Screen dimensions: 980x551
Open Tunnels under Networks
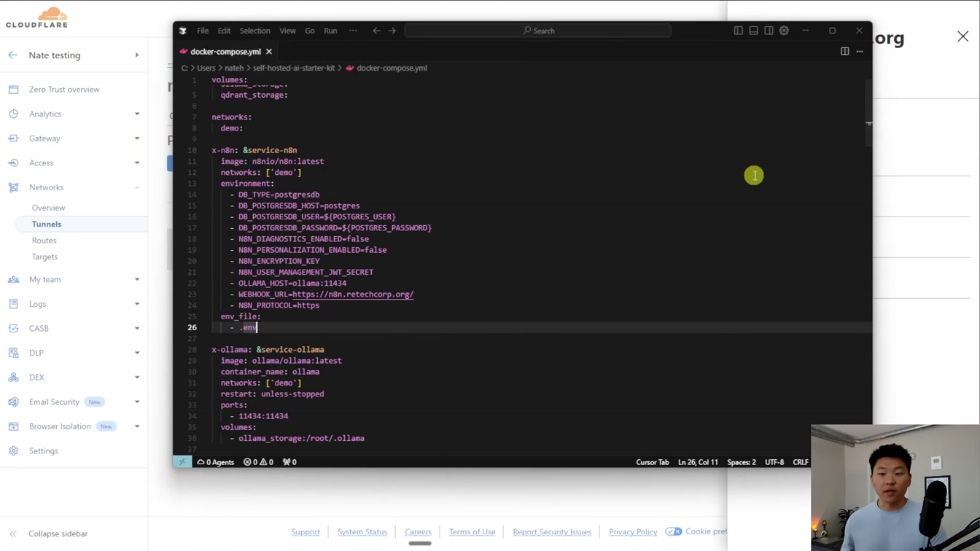point(47,224)
